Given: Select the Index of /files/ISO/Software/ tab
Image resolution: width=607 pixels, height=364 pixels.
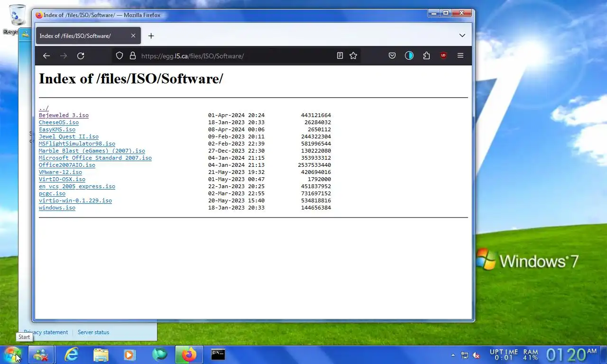Looking at the screenshot, I should (88, 36).
